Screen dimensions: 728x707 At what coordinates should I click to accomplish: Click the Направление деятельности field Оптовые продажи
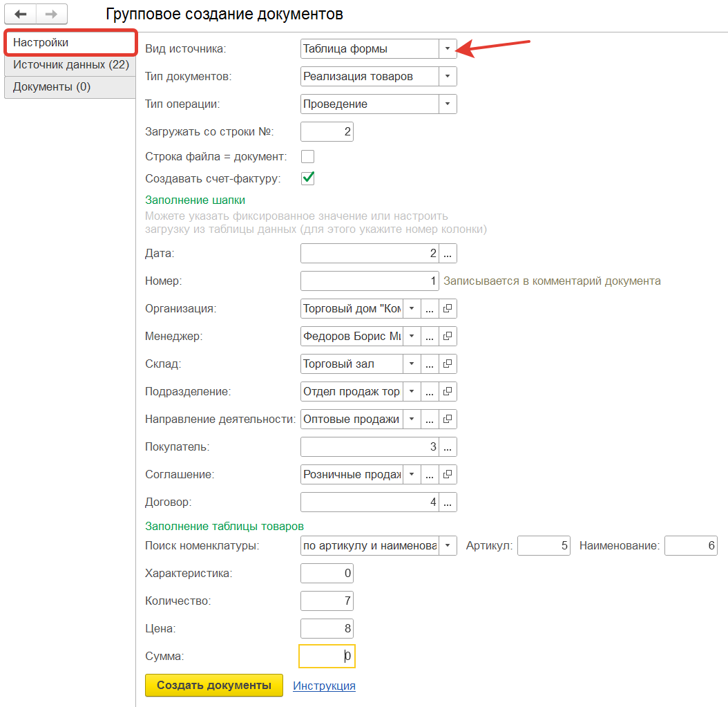[x=352, y=419]
